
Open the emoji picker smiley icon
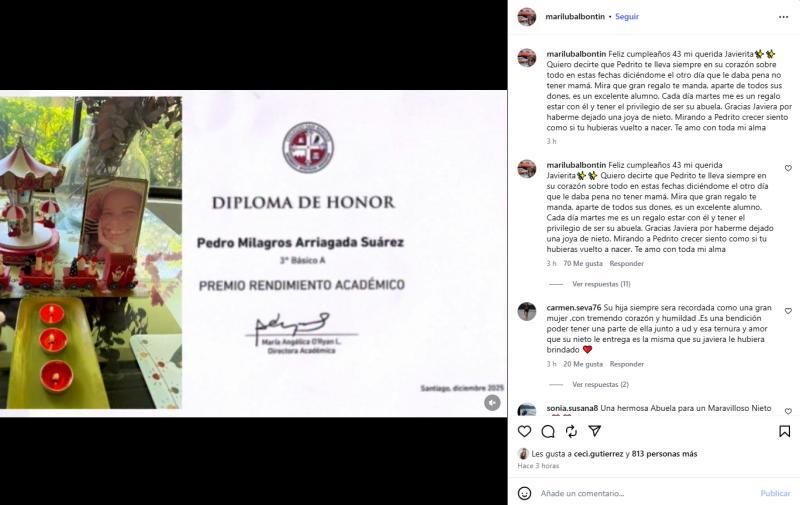[524, 493]
